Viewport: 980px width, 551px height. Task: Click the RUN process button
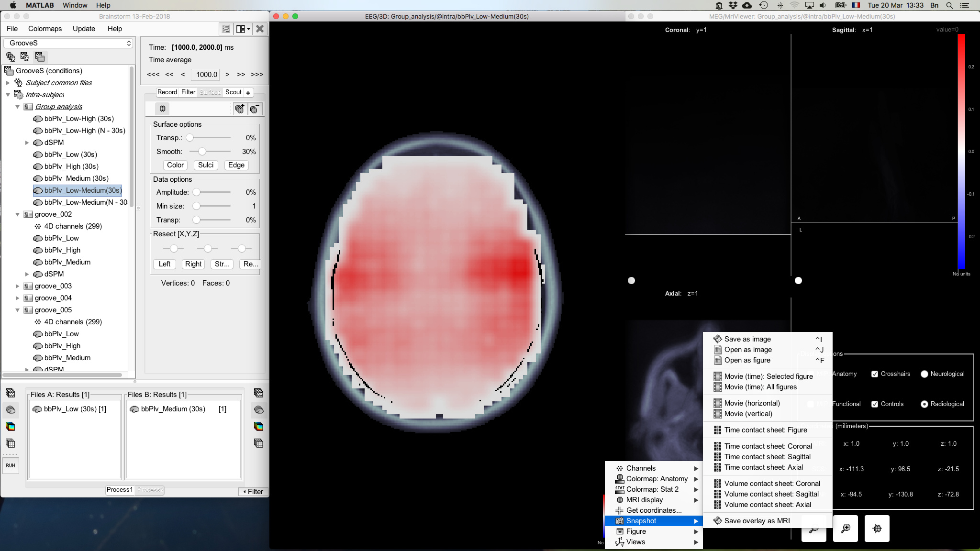click(x=11, y=465)
